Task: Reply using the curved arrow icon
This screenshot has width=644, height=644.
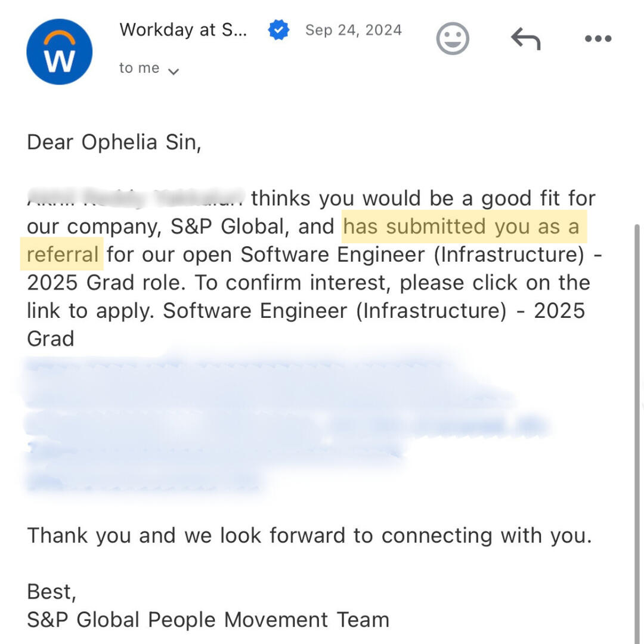Action: coord(525,39)
